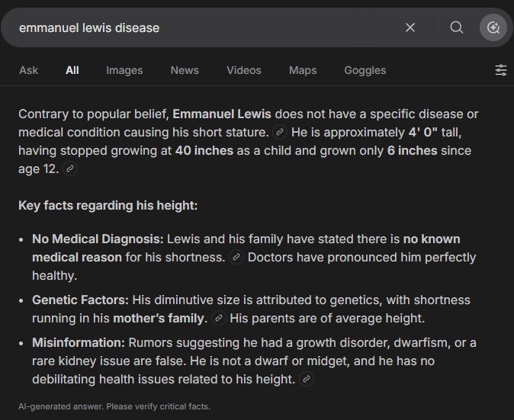Switch to the Images tab

pos(124,70)
